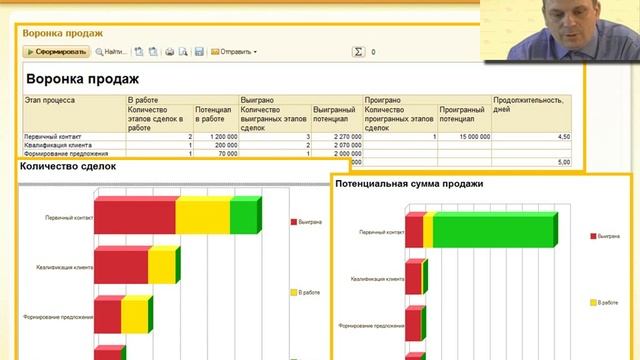The height and width of the screenshot is (360, 640).
Task: Click red Выиграна legend swatch in Потенциальная сумма
Action: [593, 236]
